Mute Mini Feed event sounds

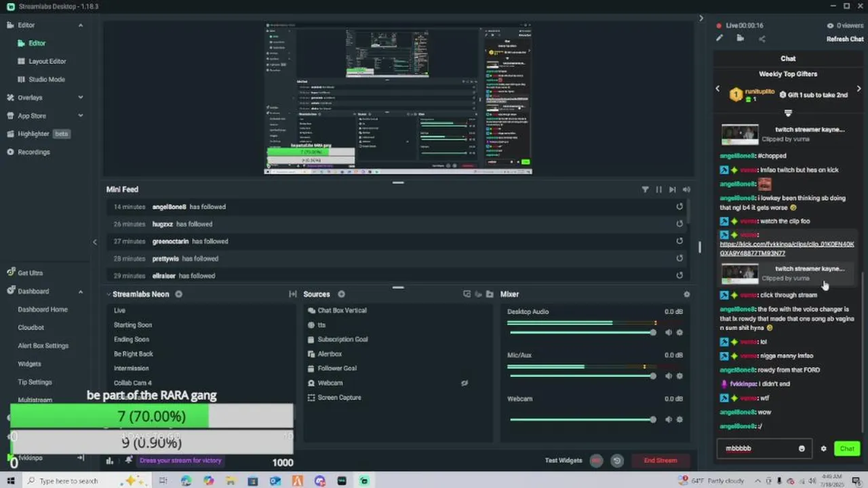tap(686, 190)
